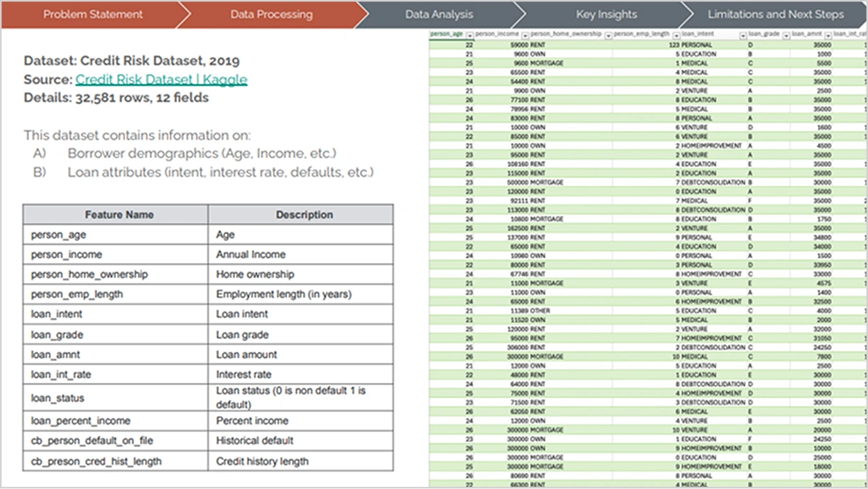Click 'Borrower demographics (Age, Income, etc.)' line

pos(202,153)
